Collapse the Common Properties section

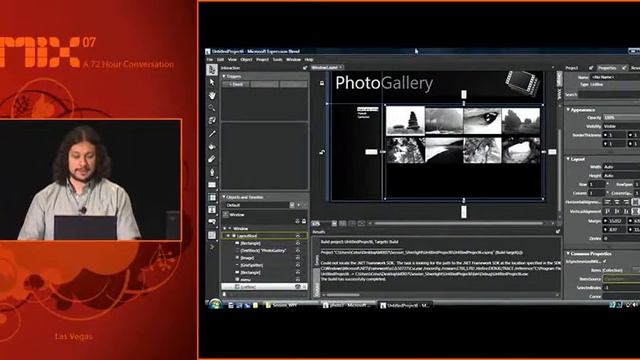pos(568,253)
